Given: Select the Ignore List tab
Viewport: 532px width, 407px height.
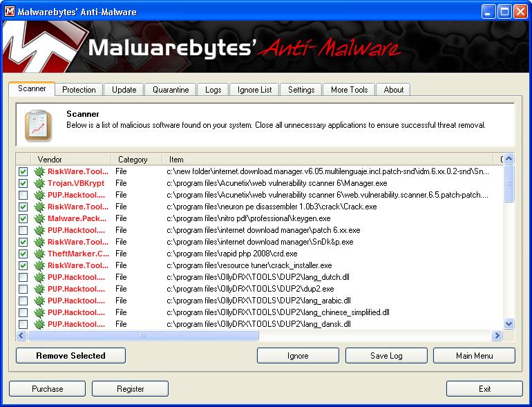Looking at the screenshot, I should [254, 90].
